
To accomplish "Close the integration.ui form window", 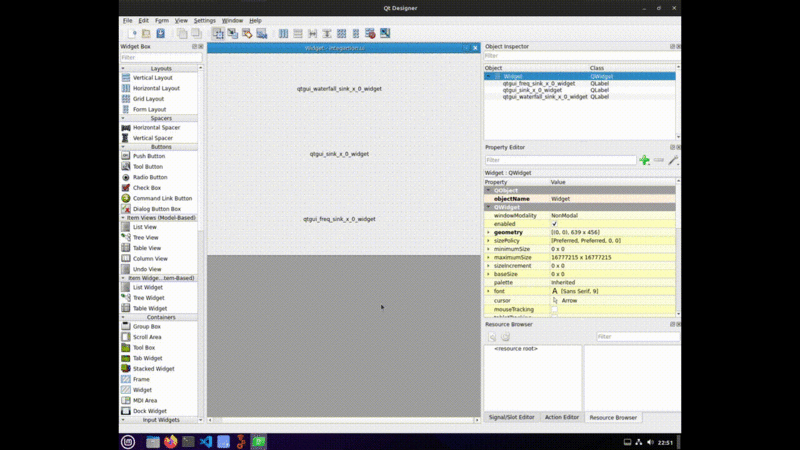I will [x=475, y=48].
